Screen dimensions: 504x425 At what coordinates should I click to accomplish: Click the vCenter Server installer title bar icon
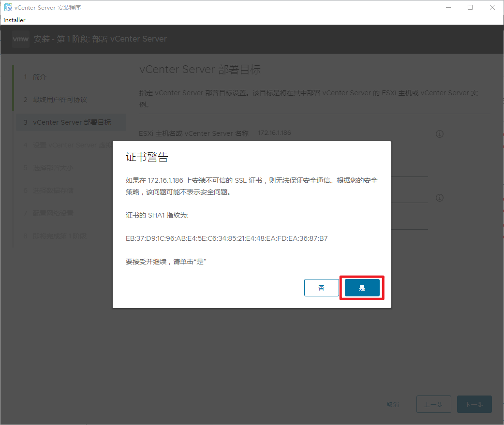(x=8, y=7)
